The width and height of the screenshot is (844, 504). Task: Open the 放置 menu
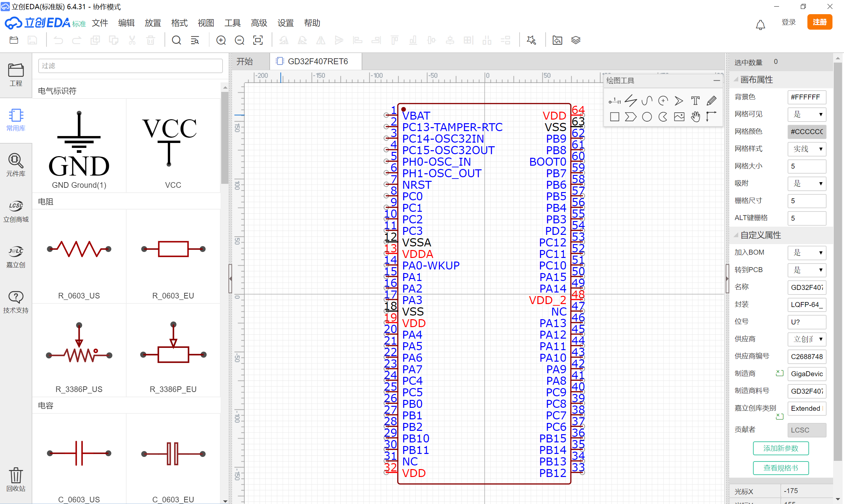[153, 23]
